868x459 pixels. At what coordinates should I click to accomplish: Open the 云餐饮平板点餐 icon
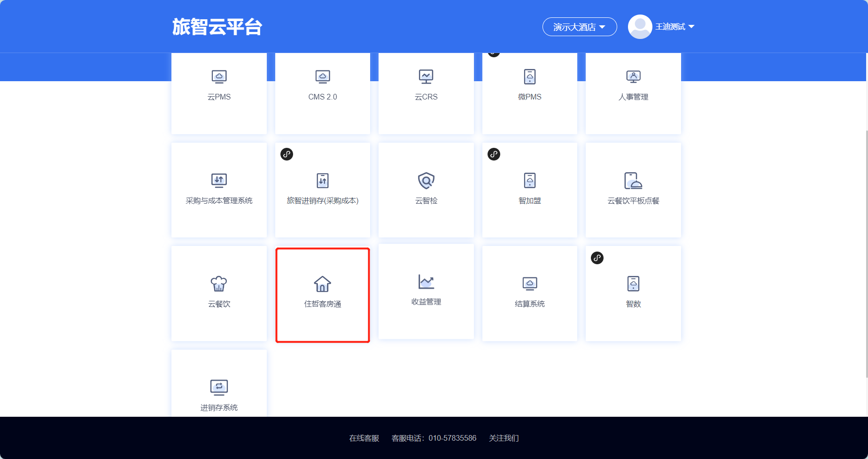click(633, 180)
